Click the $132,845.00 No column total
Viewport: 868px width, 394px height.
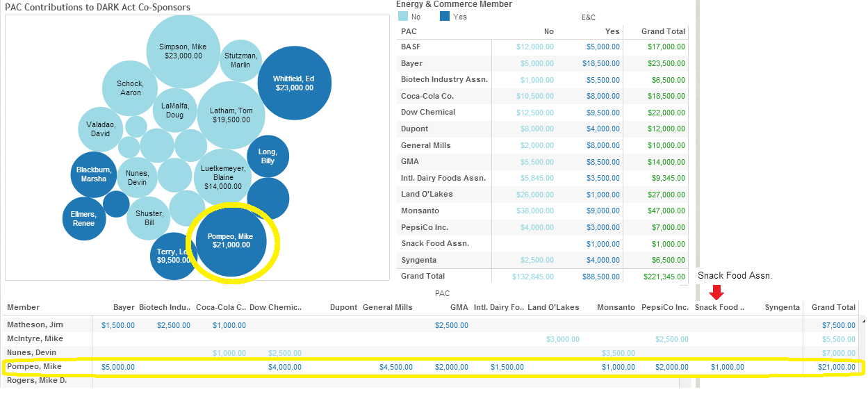coord(532,276)
